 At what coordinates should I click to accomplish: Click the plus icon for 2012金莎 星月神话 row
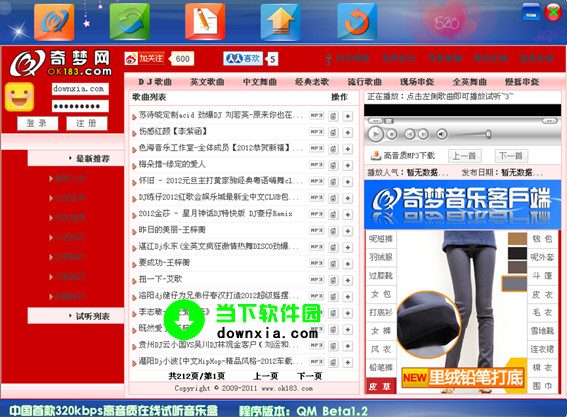348,214
